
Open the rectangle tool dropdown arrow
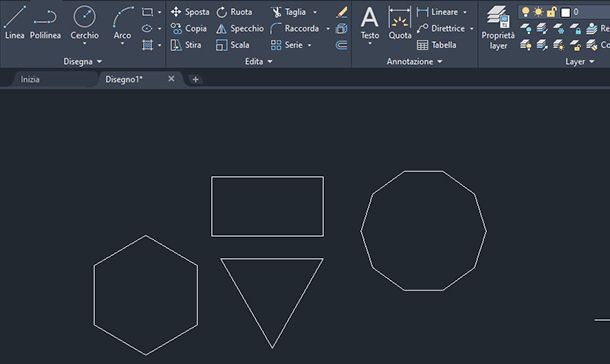coord(160,12)
